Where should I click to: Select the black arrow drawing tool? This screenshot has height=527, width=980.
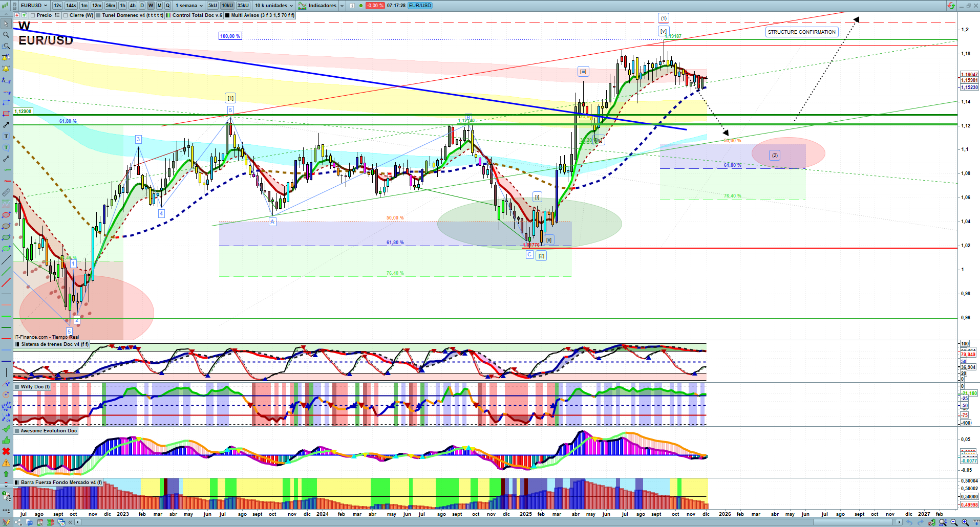[6, 125]
